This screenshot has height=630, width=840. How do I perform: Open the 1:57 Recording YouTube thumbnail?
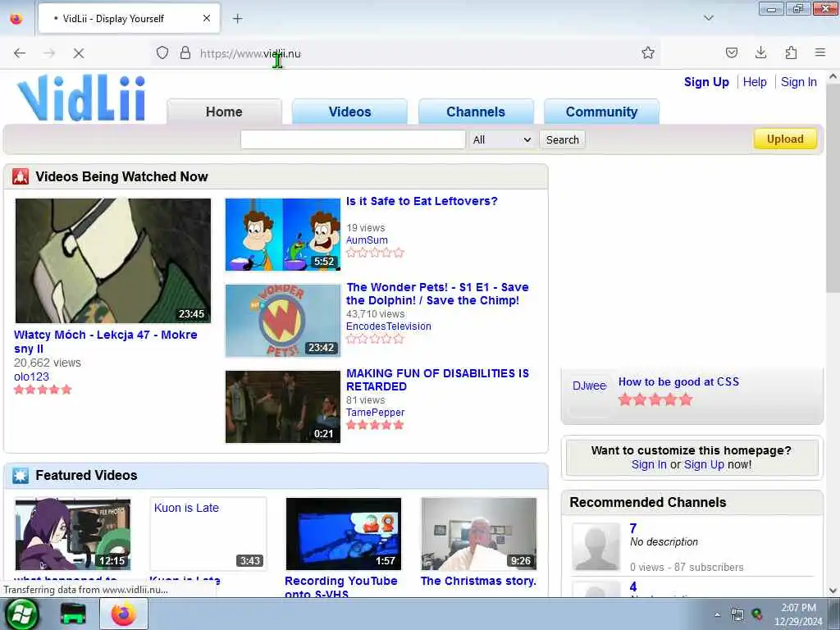tap(344, 534)
